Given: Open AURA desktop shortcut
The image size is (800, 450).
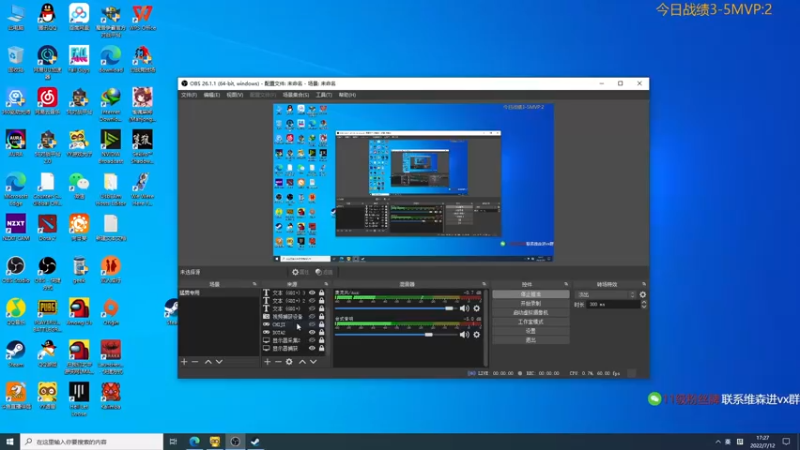Looking at the screenshot, I should (x=16, y=143).
